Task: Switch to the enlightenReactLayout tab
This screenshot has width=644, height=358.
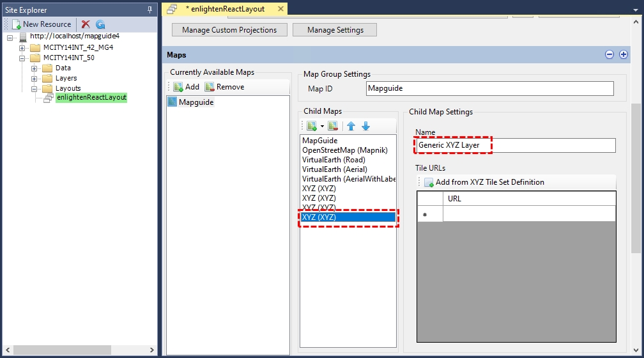Action: pyautogui.click(x=224, y=9)
